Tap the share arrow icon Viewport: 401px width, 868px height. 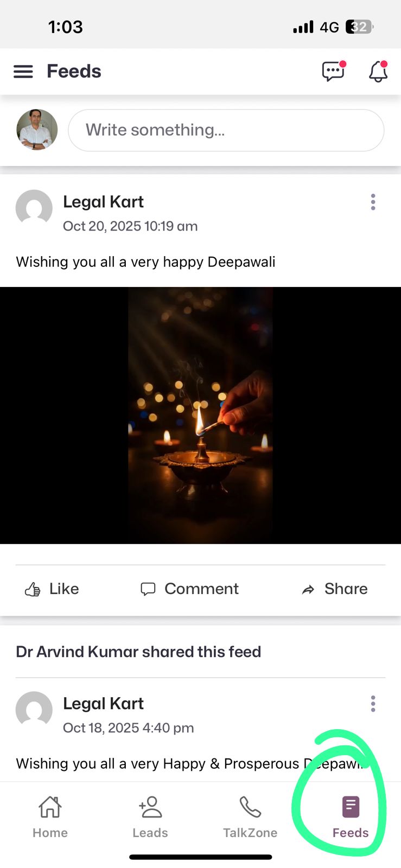(308, 590)
